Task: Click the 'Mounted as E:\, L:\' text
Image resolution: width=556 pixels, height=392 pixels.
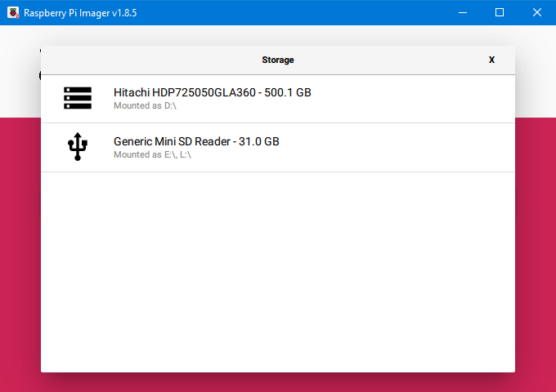Action: pos(152,154)
